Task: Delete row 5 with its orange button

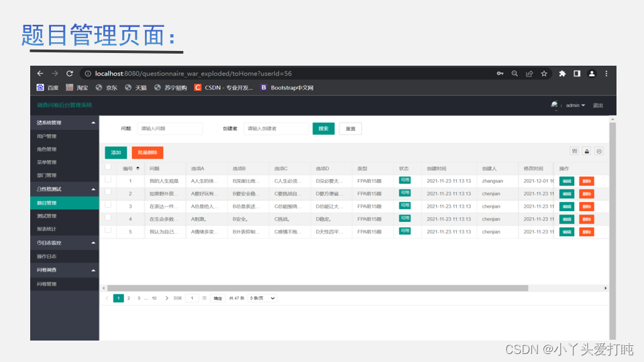Action: tap(586, 232)
